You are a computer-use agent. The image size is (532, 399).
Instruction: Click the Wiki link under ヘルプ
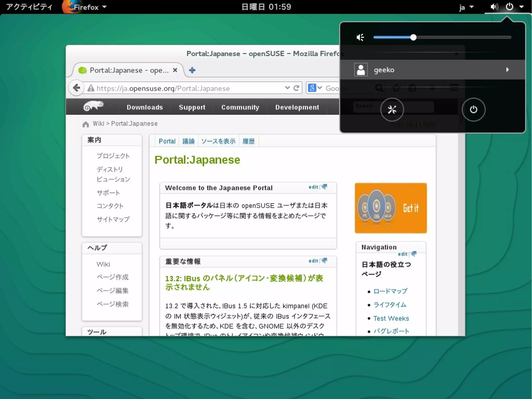103,264
